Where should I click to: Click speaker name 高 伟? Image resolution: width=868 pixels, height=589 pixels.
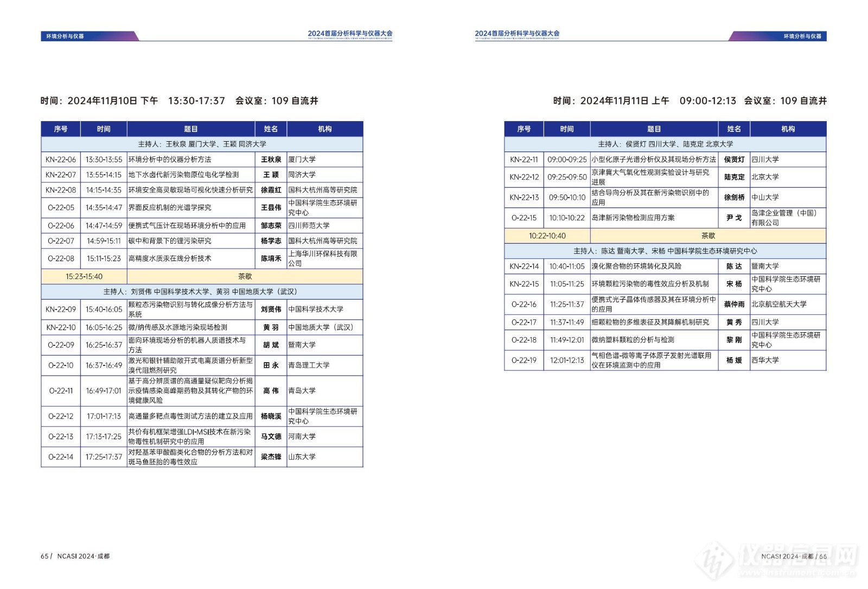coord(271,391)
